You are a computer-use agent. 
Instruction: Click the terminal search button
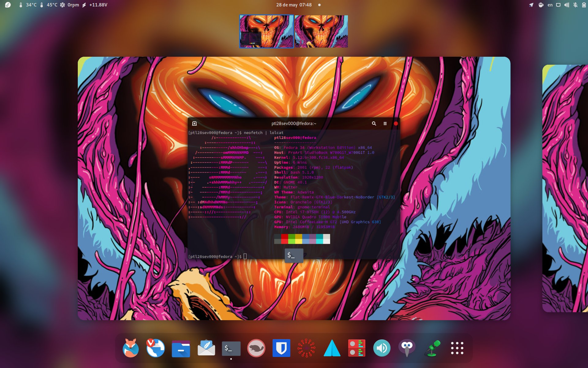pos(374,124)
